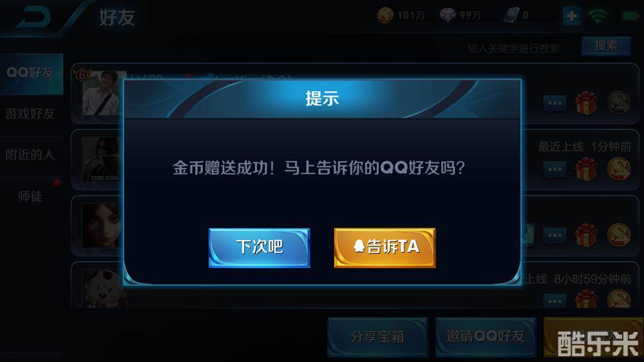
Task: Open chat bubble for first friend
Action: pos(555,103)
